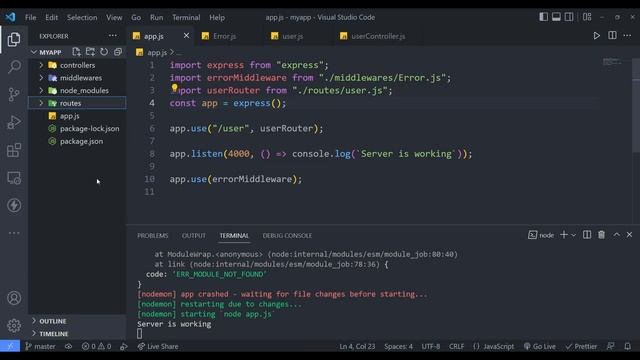Toggle the primary side bar layout icon
This screenshot has width=640, height=360.
pos(543,17)
